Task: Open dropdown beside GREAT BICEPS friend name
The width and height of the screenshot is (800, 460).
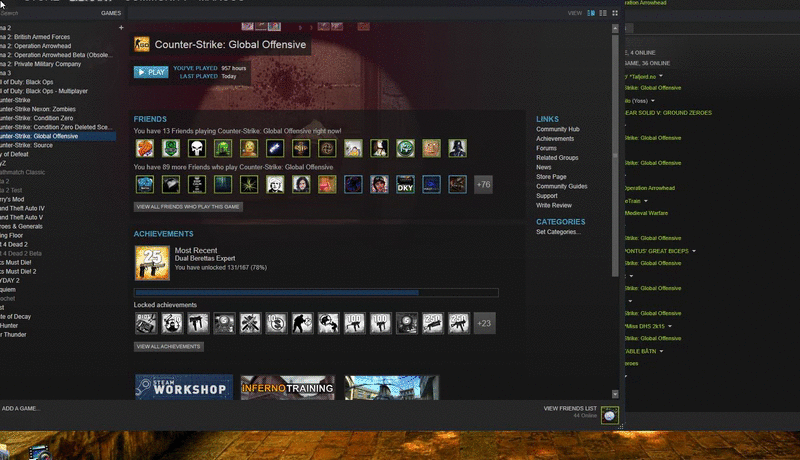Action: click(694, 251)
